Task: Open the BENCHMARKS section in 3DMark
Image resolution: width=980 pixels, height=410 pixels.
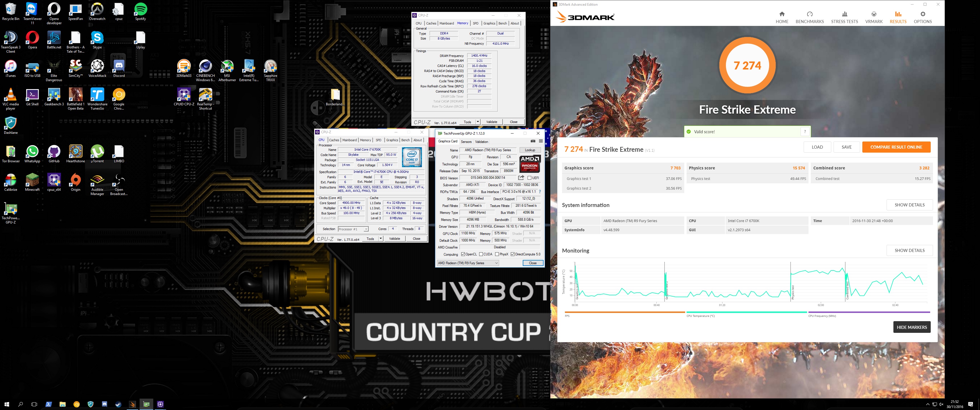Action: click(810, 17)
